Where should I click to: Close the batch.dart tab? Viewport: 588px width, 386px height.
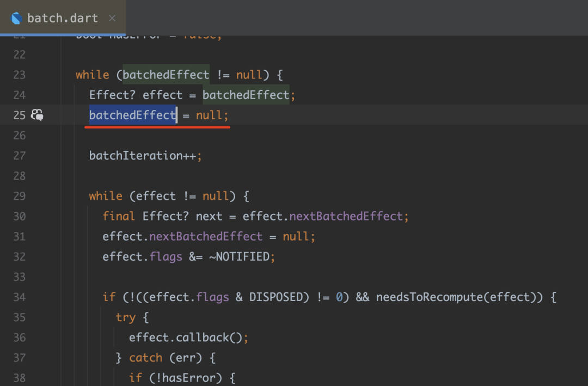click(112, 18)
